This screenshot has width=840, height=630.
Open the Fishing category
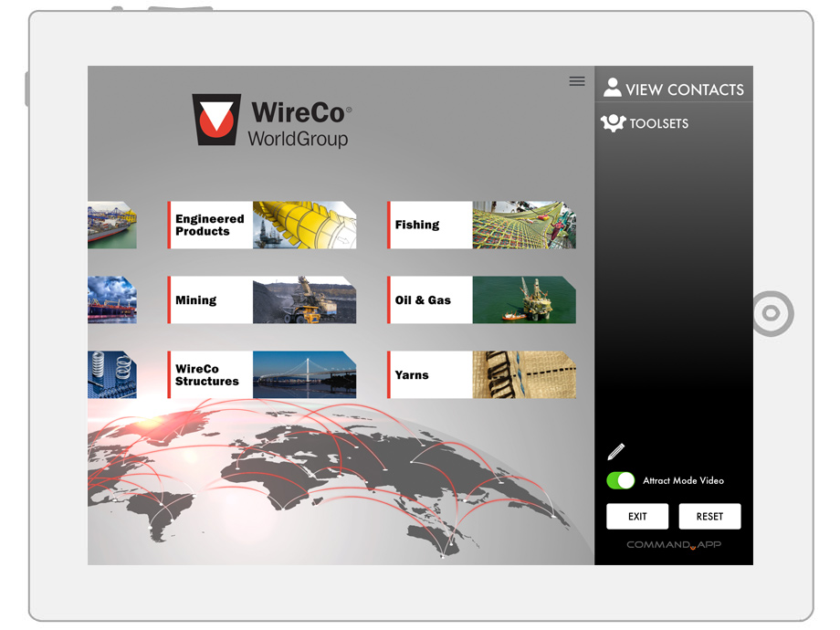click(x=481, y=225)
